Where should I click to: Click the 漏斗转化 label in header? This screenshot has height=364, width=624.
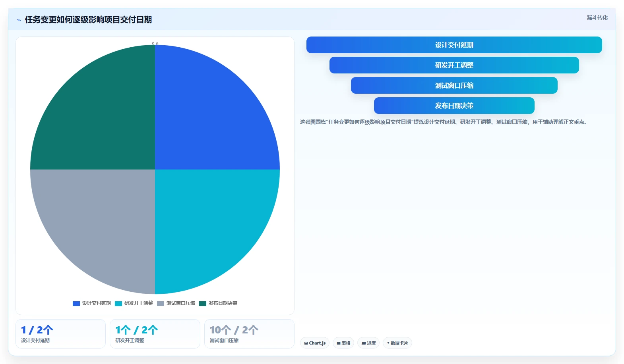click(x=597, y=17)
